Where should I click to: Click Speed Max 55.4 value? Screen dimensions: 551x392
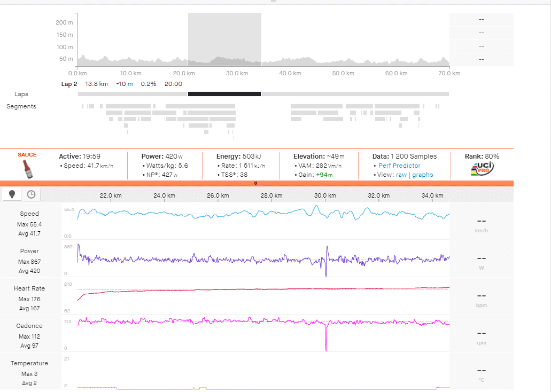[29, 224]
